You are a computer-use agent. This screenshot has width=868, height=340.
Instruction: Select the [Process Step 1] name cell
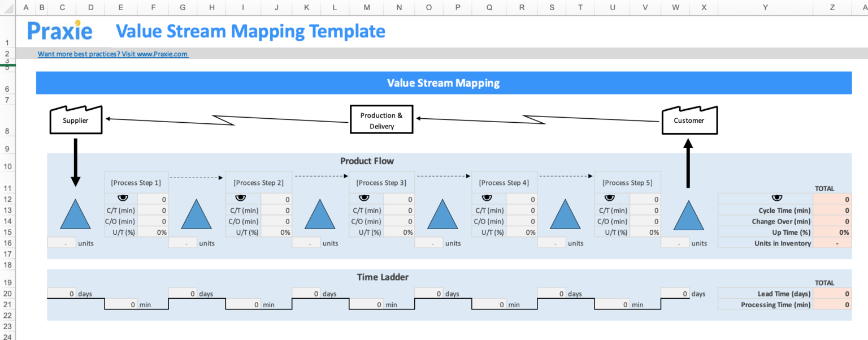[x=136, y=182]
